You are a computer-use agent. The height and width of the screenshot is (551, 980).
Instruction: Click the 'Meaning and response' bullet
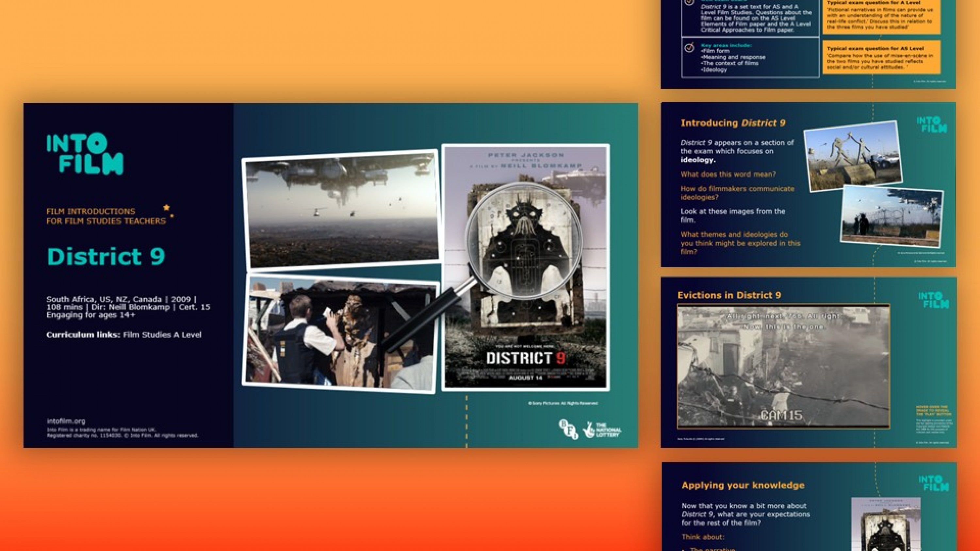coord(733,57)
